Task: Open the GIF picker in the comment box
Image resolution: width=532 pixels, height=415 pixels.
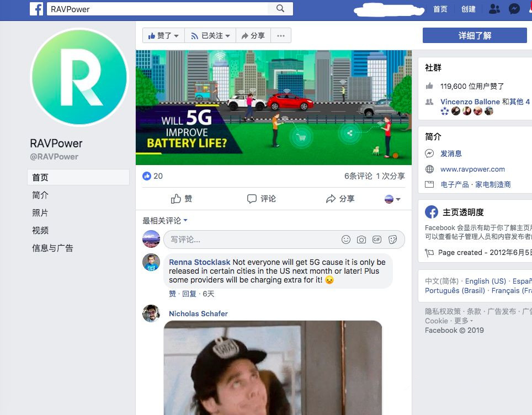Action: pyautogui.click(x=377, y=240)
